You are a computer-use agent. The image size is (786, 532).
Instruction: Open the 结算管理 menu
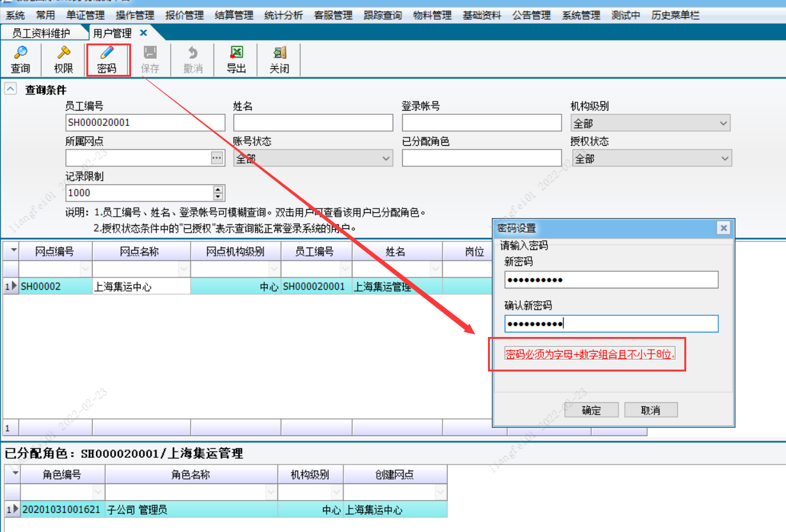tap(234, 15)
